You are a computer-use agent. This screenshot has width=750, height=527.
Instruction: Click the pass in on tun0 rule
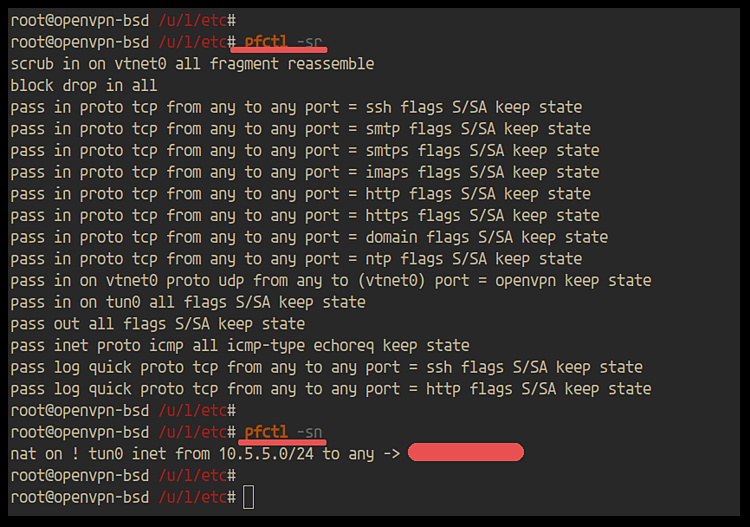[188, 302]
